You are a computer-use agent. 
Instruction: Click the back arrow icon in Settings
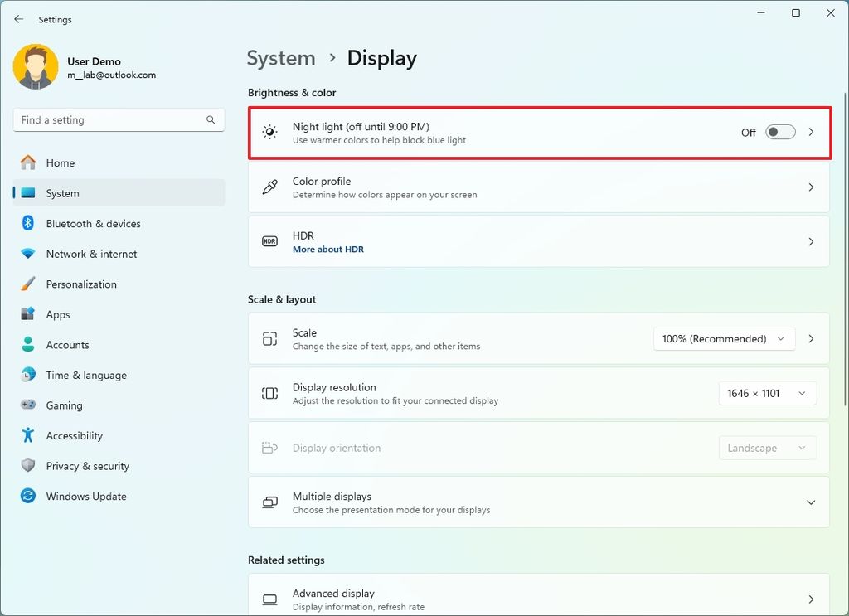pos(19,19)
